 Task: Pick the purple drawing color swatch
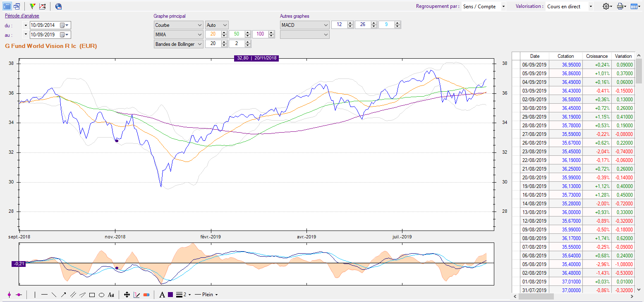point(170,295)
